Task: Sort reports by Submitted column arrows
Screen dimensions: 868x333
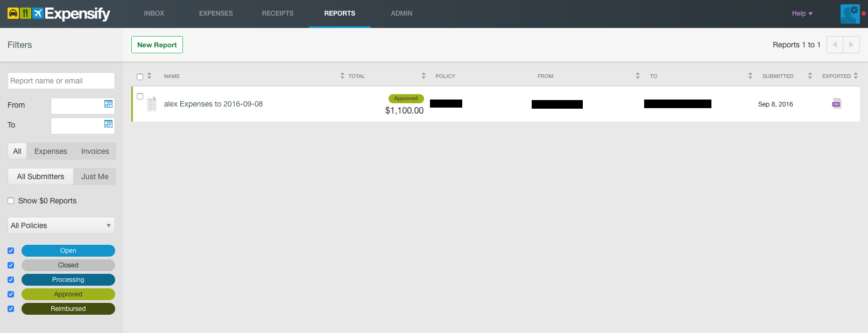Action: (810, 76)
